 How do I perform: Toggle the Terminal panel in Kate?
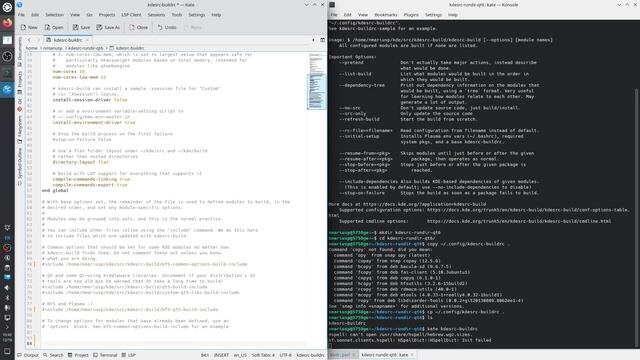105,355
